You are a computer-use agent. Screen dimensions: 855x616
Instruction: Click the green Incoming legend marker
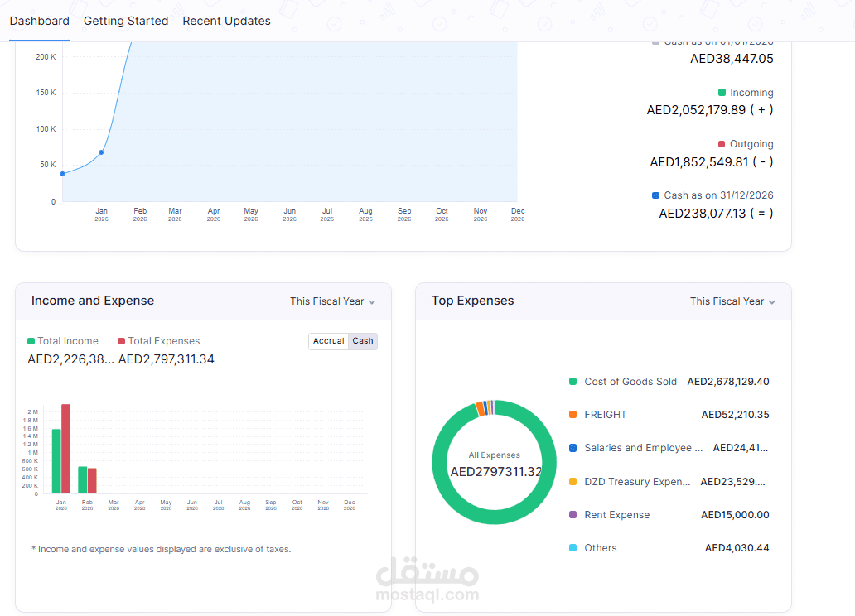pos(722,93)
